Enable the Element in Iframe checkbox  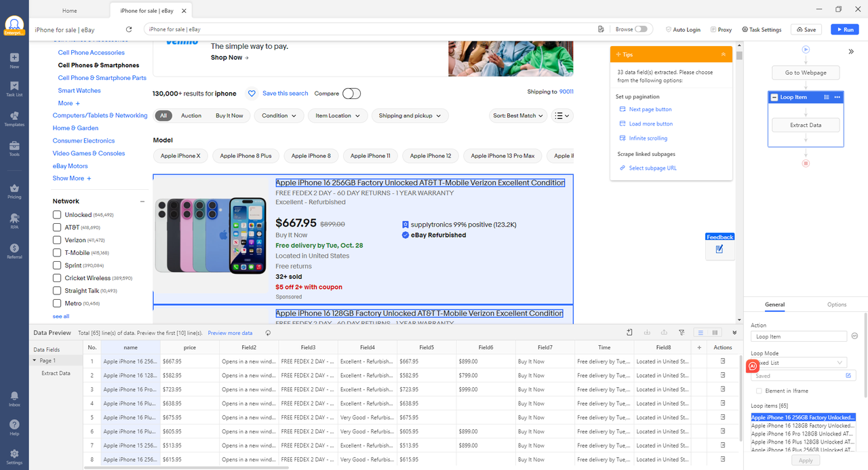coord(759,391)
